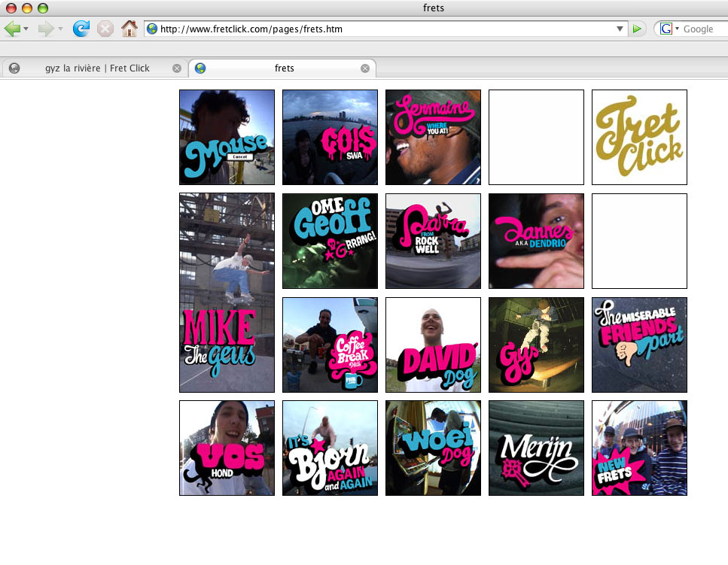Open the Coffee Break thumbnail
The width and height of the screenshot is (728, 565).
pyautogui.click(x=330, y=345)
